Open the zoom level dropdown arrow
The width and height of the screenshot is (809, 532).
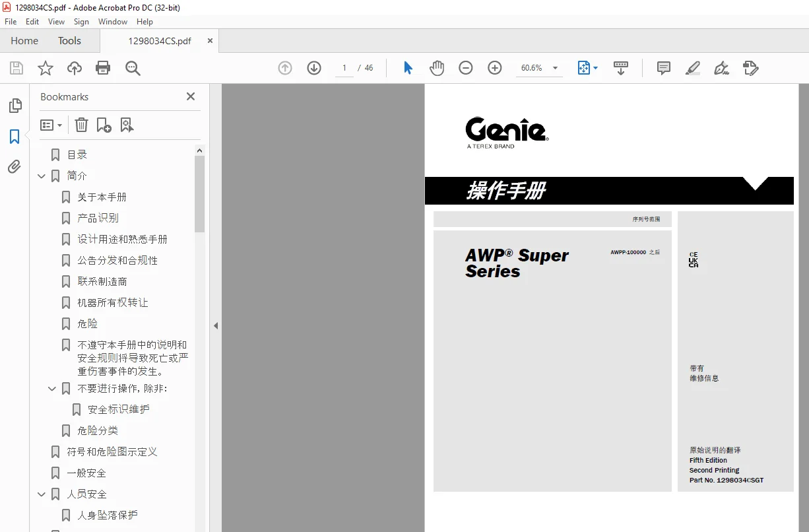pos(555,68)
